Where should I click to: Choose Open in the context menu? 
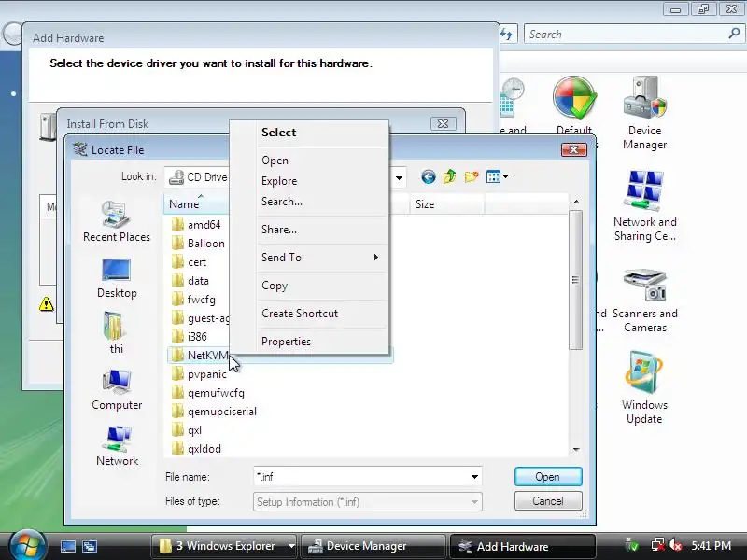pos(275,161)
